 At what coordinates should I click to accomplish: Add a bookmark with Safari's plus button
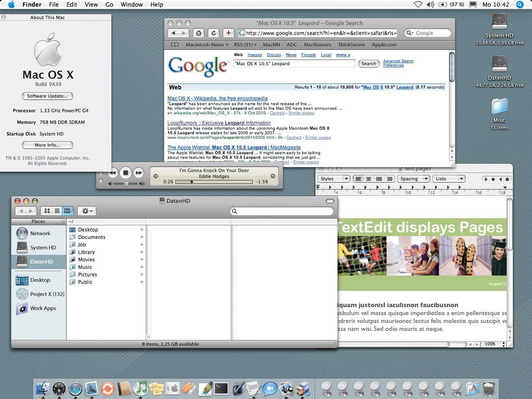[x=229, y=33]
